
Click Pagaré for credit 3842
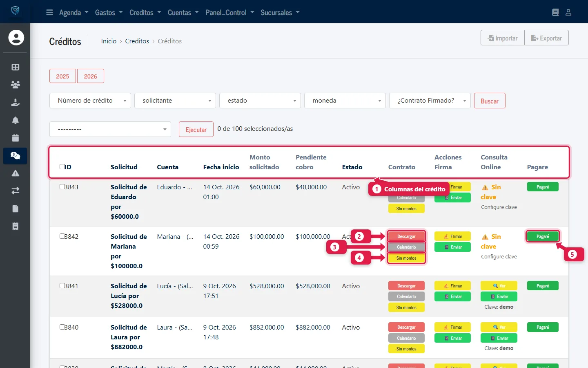point(543,236)
